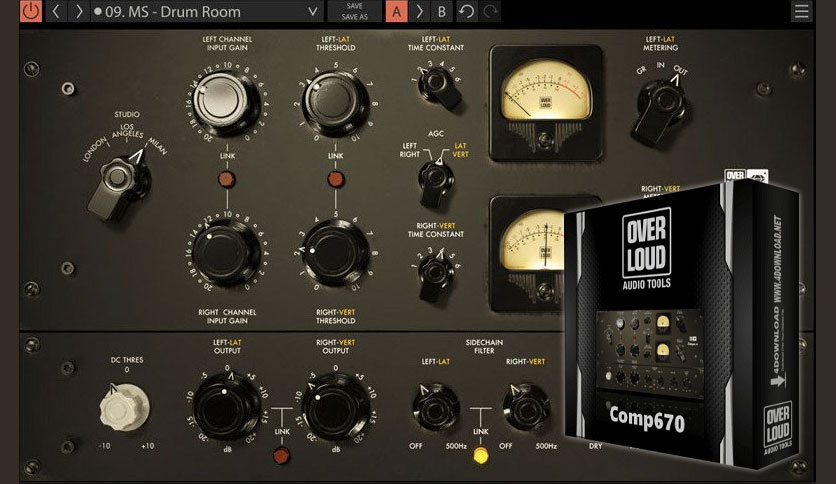Viewport: 836px width, 484px height.
Task: Click the Right-Vert Threshold knob
Action: (x=335, y=253)
